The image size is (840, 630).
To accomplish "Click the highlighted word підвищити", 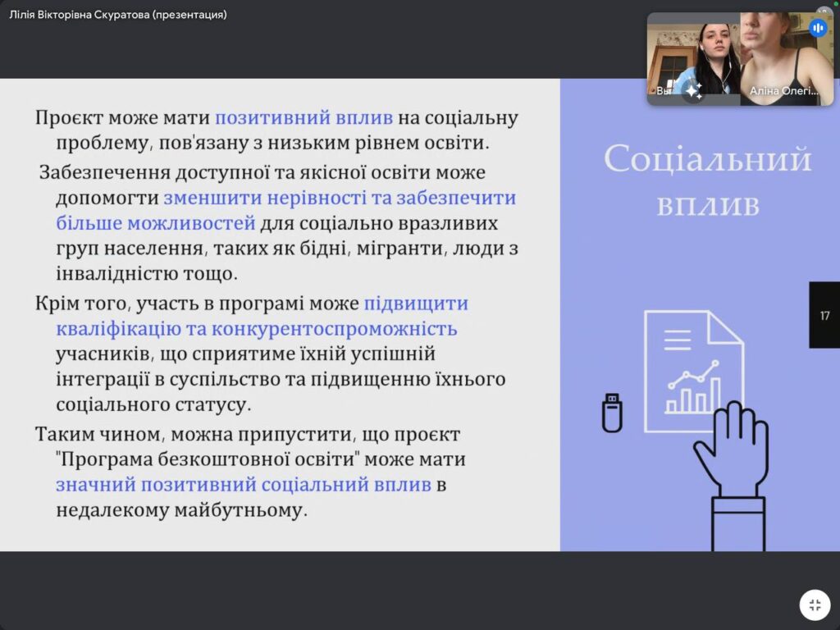I will pyautogui.click(x=416, y=303).
